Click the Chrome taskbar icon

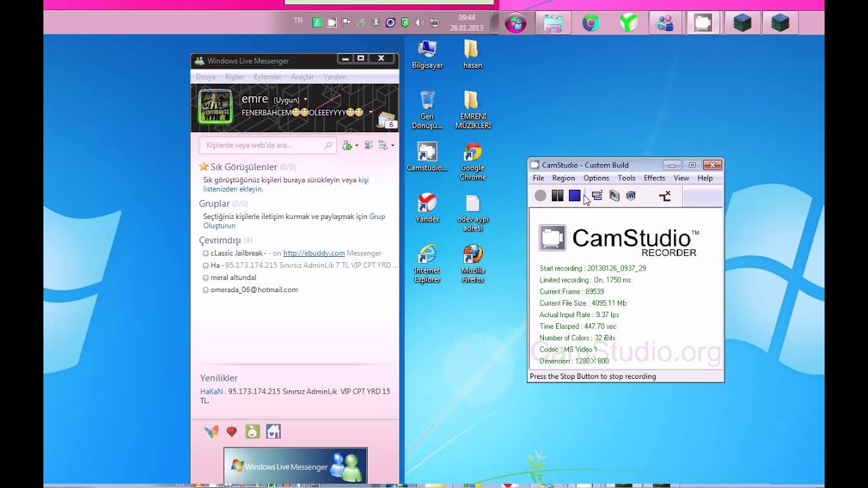[591, 23]
